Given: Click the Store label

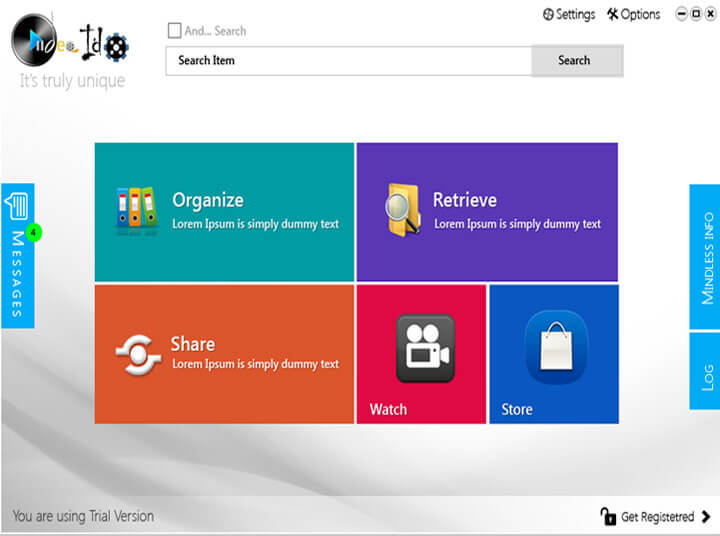Looking at the screenshot, I should click(517, 409).
